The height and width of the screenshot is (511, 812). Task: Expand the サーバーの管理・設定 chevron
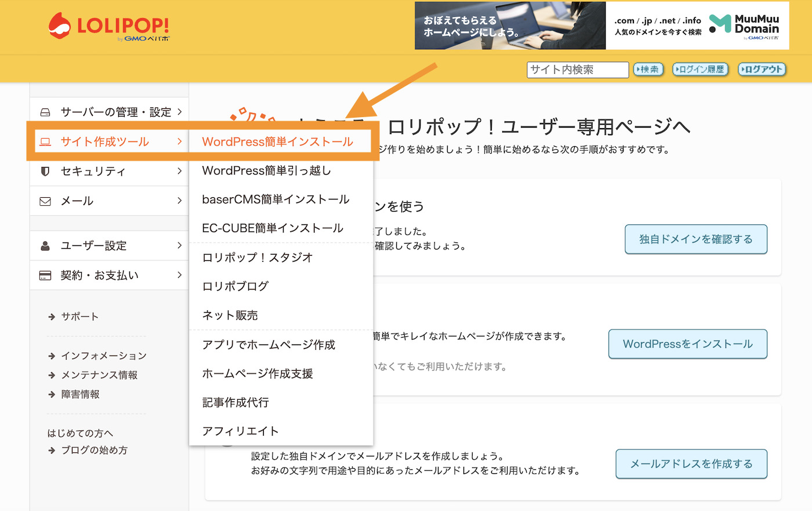179,111
